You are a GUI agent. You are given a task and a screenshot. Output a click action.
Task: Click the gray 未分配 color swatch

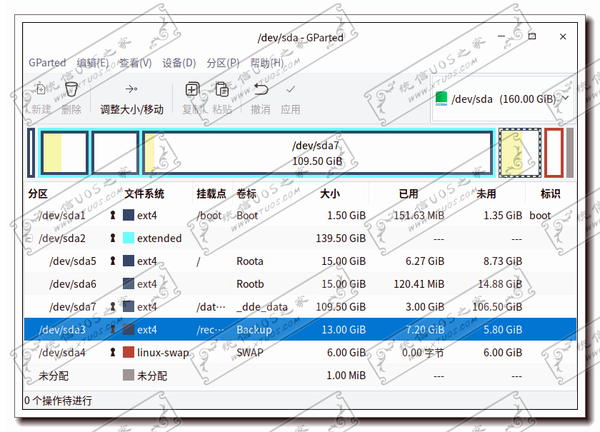128,375
